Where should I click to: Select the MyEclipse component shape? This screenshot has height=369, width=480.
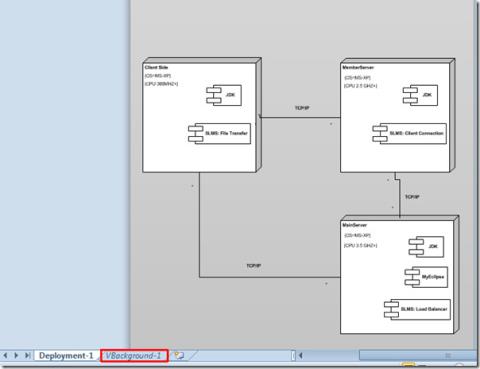pos(426,277)
